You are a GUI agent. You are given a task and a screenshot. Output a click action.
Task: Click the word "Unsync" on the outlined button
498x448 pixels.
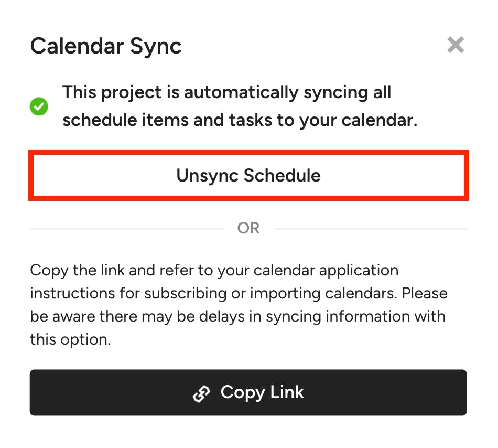pos(207,175)
